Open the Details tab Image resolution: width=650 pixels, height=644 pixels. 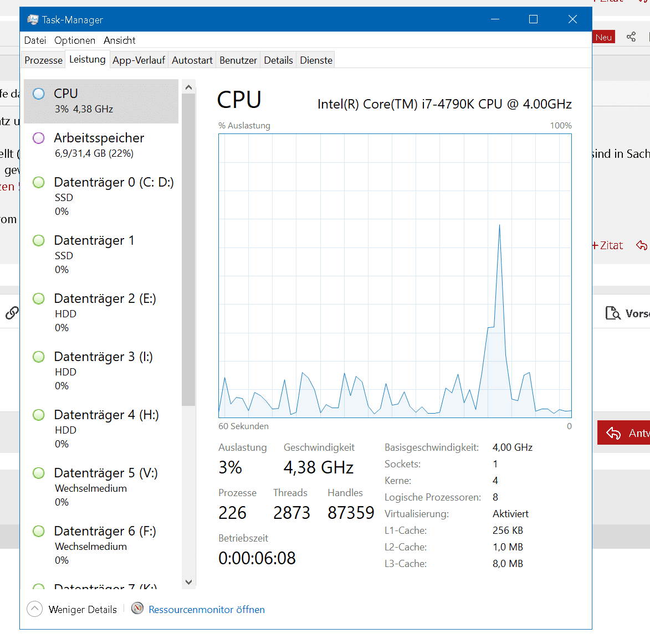pos(279,60)
